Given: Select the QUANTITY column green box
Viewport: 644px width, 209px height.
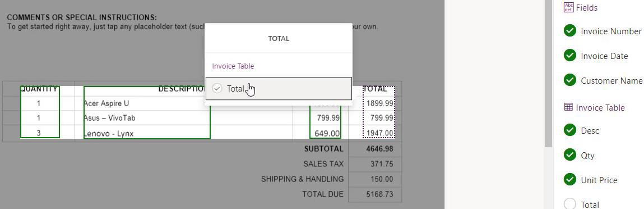Looking at the screenshot, I should point(40,112).
